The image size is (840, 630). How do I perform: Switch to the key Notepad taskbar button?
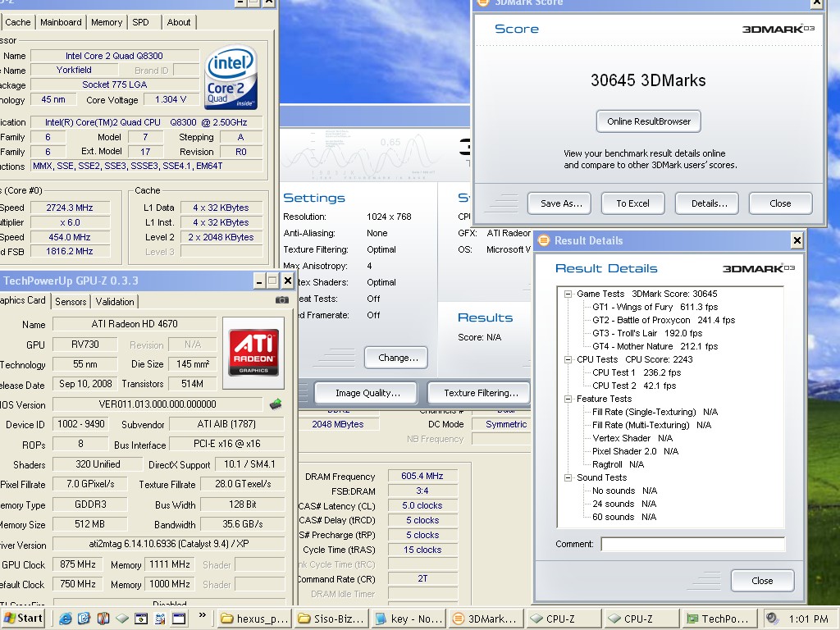[409, 619]
